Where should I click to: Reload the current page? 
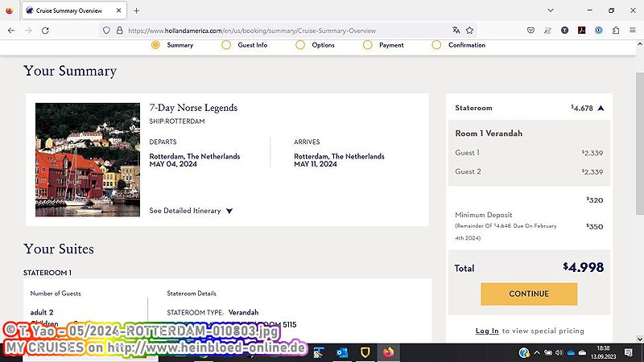(x=45, y=31)
